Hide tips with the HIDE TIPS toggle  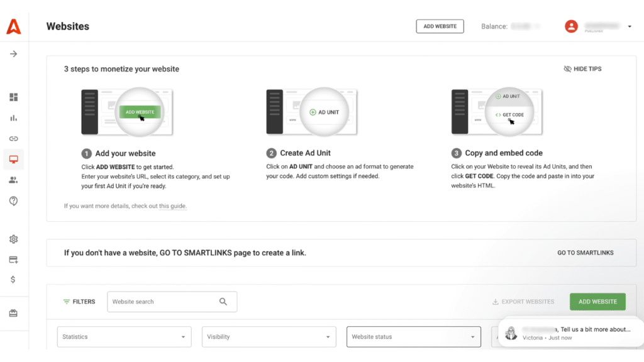[x=582, y=69]
